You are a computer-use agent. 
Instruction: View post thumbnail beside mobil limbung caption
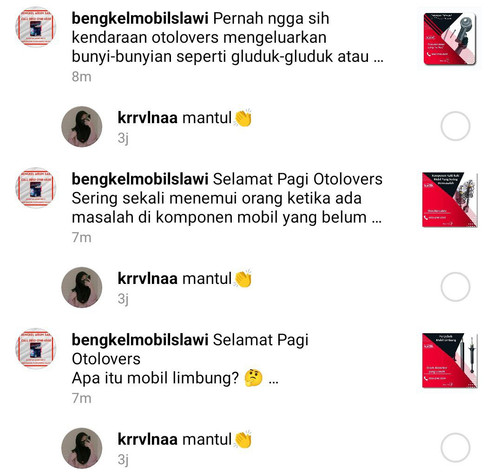[x=450, y=360]
